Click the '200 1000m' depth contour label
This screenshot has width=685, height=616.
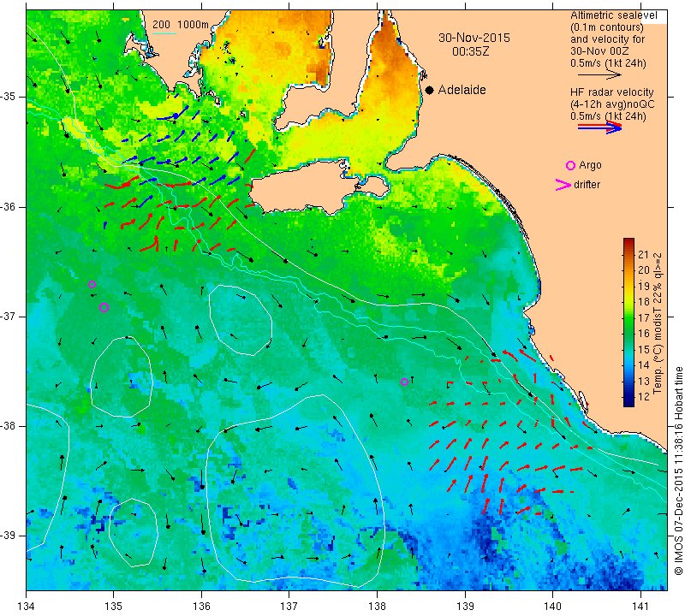[181, 25]
